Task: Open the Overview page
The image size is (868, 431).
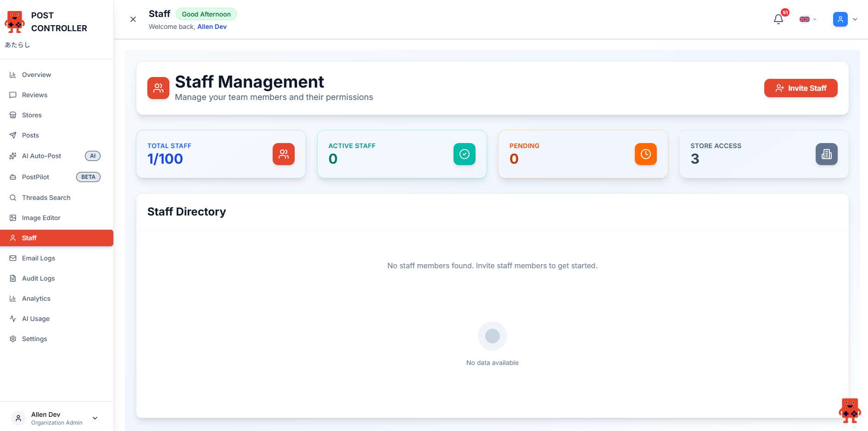Action: [36, 75]
